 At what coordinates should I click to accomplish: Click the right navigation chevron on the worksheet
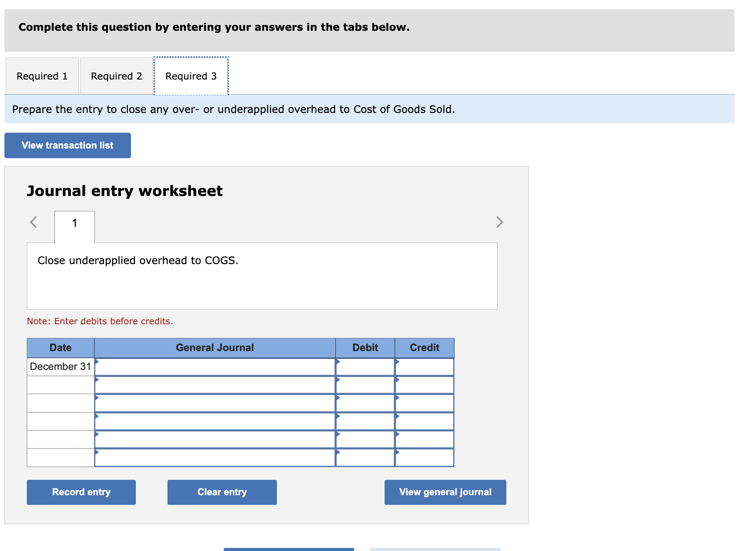pos(499,222)
